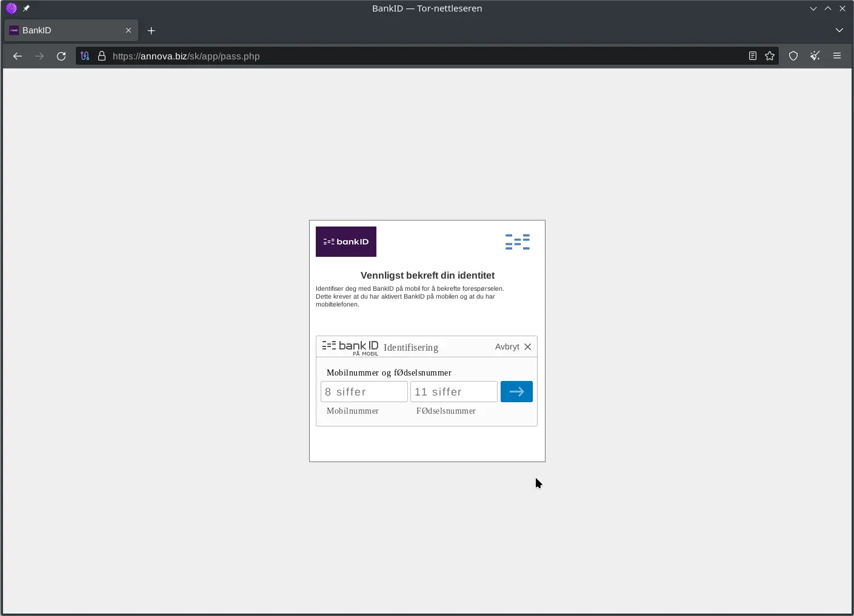The height and width of the screenshot is (616, 854).
Task: Click Avbryt to cancel identification
Action: coord(513,347)
